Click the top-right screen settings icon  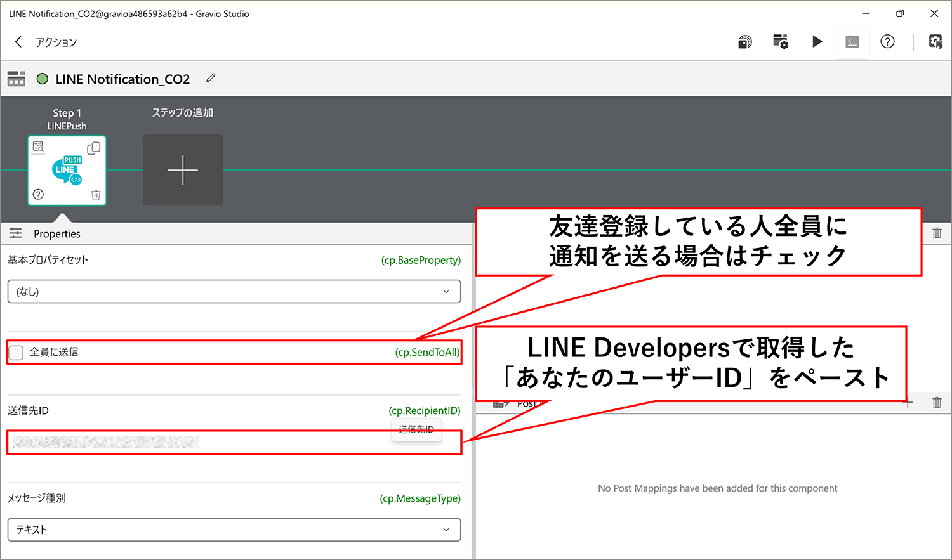pyautogui.click(x=935, y=42)
